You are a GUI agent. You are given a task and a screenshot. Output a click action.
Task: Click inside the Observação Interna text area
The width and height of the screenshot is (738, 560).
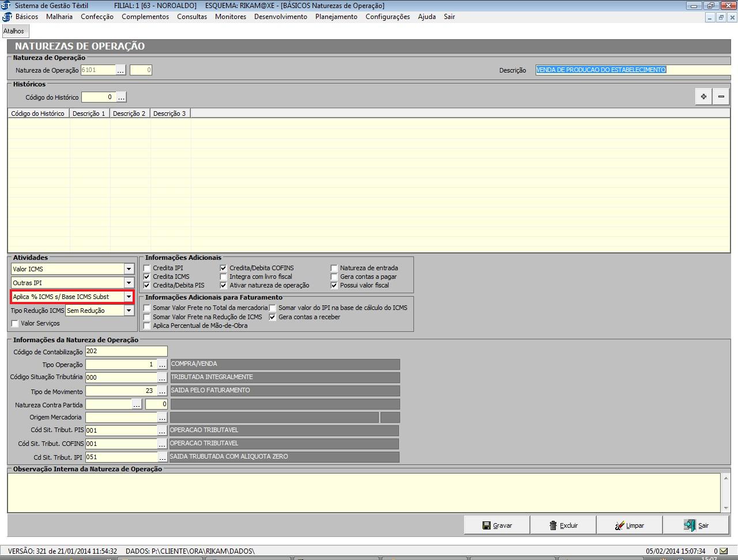coord(363,493)
